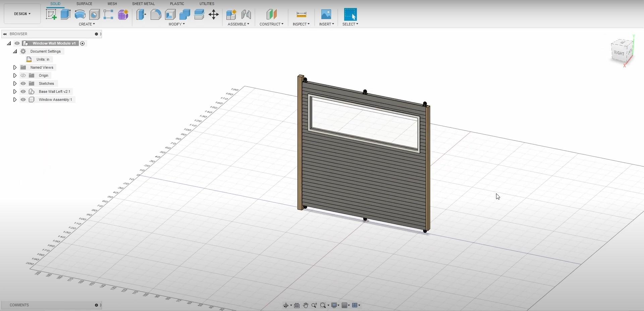Open the CONSTRUCT menu
This screenshot has width=644, height=311.
pos(271,24)
